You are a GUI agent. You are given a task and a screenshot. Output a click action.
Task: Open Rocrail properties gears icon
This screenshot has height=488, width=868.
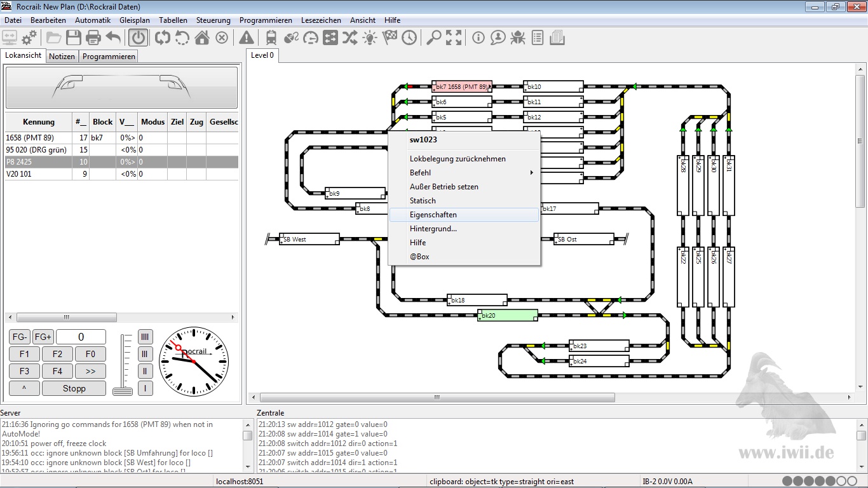click(29, 37)
